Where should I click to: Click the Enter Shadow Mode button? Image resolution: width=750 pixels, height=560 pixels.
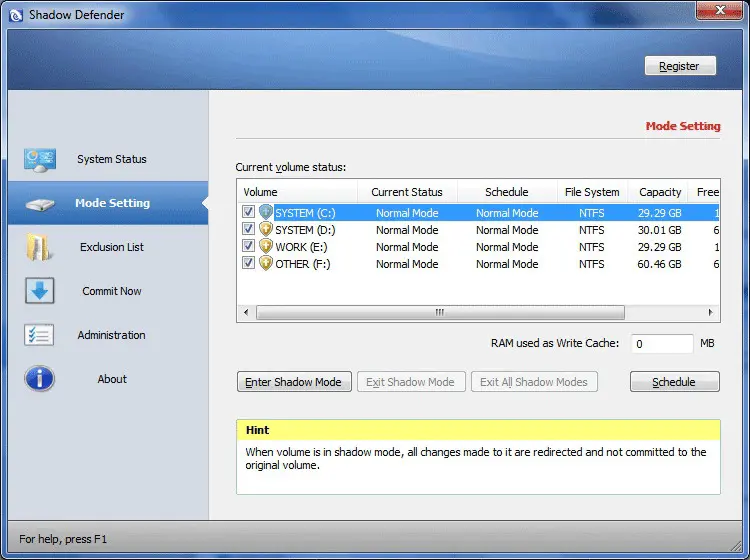[294, 382]
